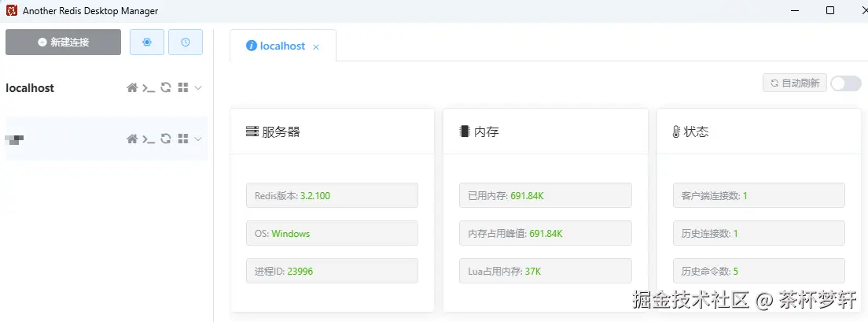Click the 进程ID 23996 field

332,271
